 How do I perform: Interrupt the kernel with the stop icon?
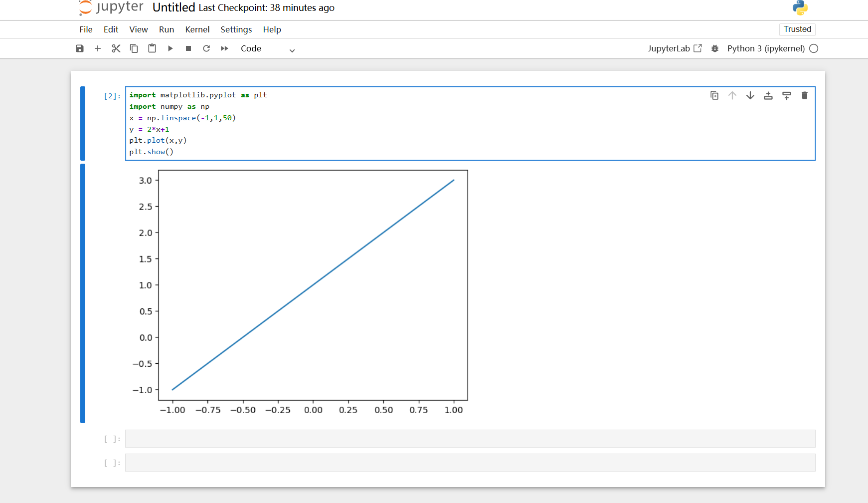188,48
